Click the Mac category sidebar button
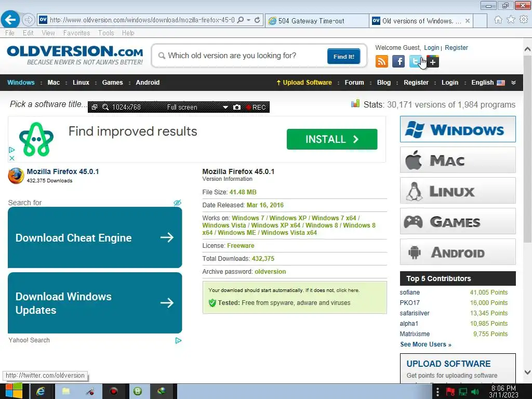Viewport: 532px width, 399px height. (458, 160)
